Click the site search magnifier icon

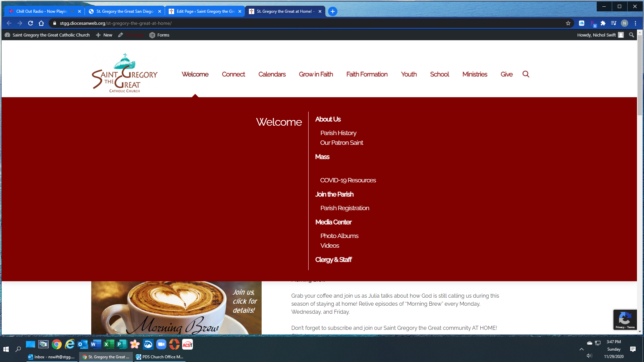pos(526,74)
